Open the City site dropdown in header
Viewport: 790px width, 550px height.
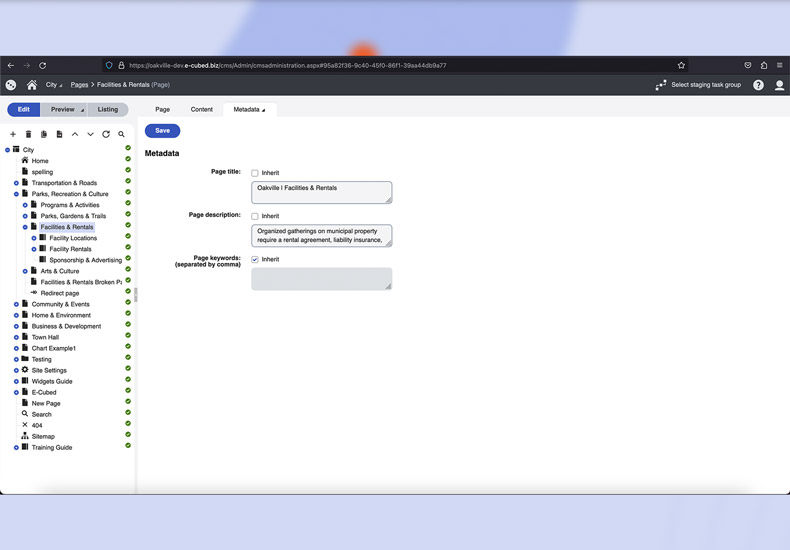pyautogui.click(x=54, y=85)
